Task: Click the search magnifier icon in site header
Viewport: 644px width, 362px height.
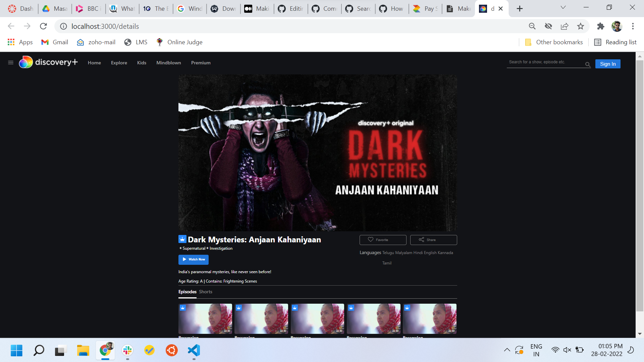Action: coord(588,64)
